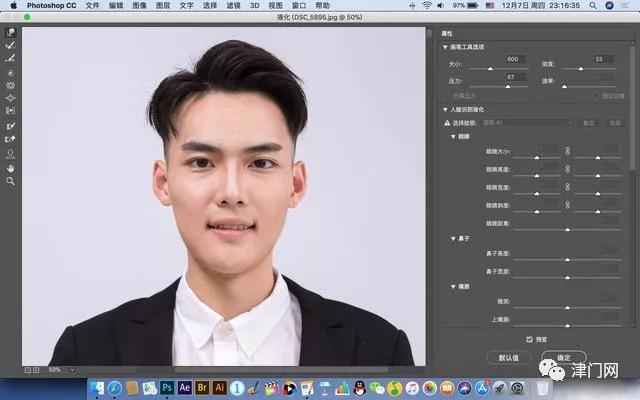Viewport: 640px width, 400px height.
Task: Adjust the 微笑 smile slider
Action: coord(567,308)
